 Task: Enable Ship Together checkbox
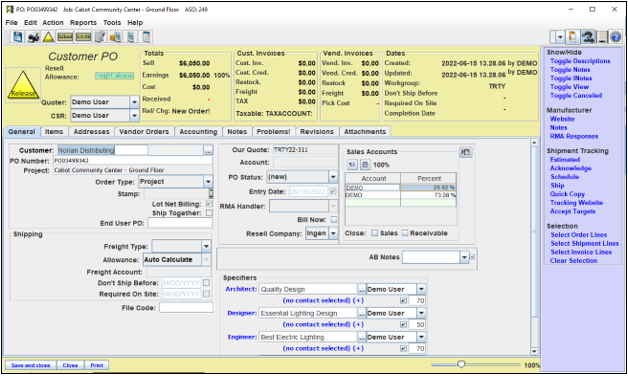[209, 213]
